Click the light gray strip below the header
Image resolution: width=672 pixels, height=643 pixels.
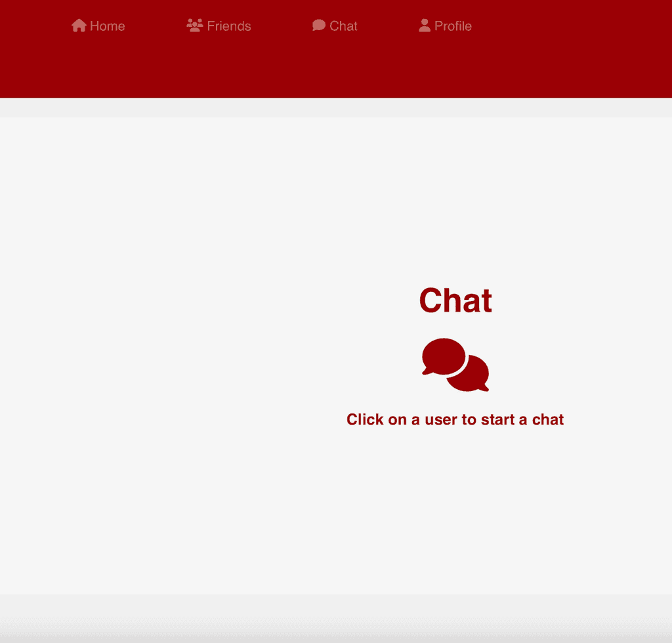(336, 108)
